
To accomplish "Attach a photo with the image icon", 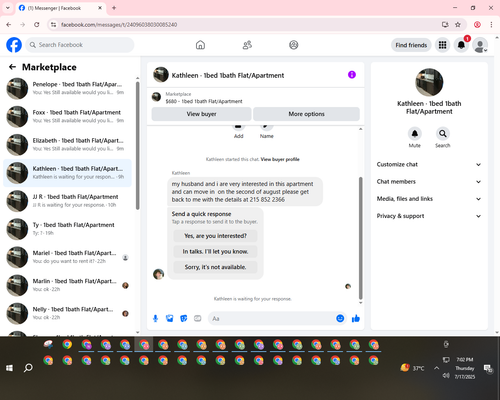I will click(170, 319).
